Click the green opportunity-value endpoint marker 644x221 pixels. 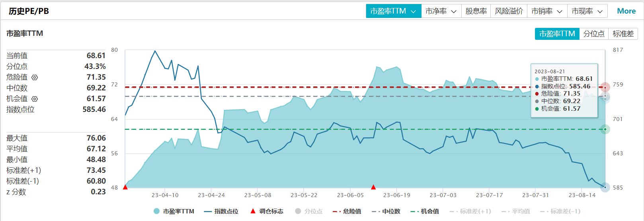click(x=605, y=129)
